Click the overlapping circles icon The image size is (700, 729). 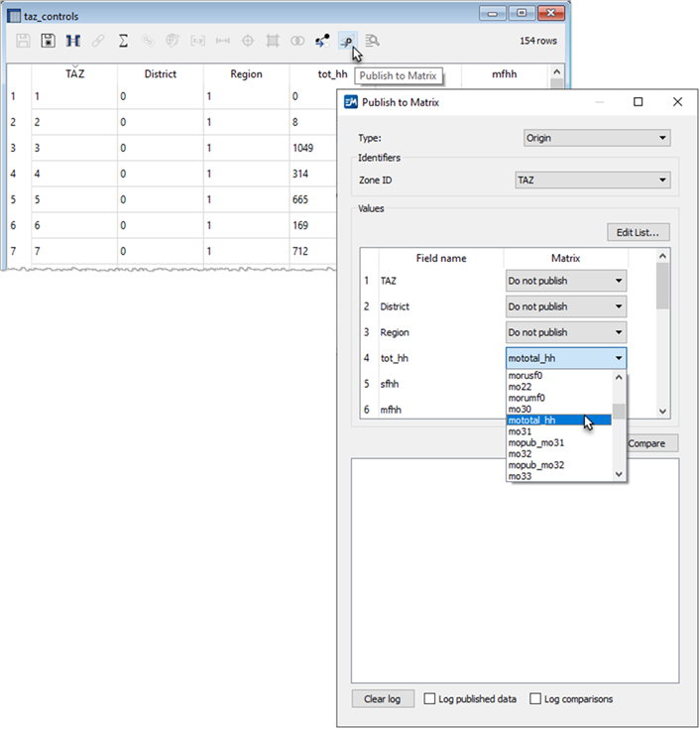pos(297,41)
